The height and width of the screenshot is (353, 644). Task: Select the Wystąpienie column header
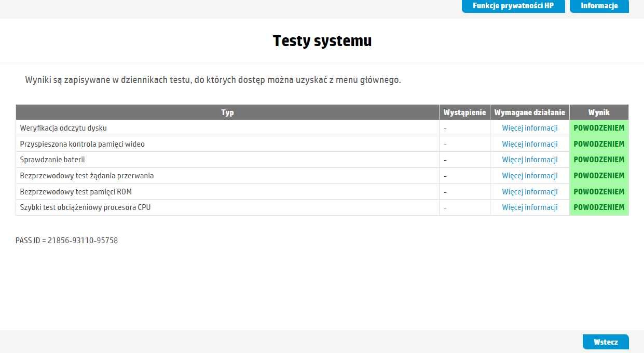click(464, 112)
